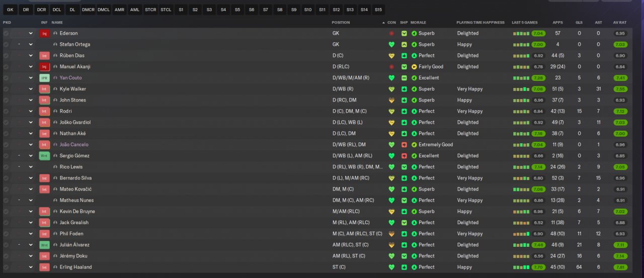Open Erling Haaland player profile link
The image size is (644, 278).
[76, 267]
